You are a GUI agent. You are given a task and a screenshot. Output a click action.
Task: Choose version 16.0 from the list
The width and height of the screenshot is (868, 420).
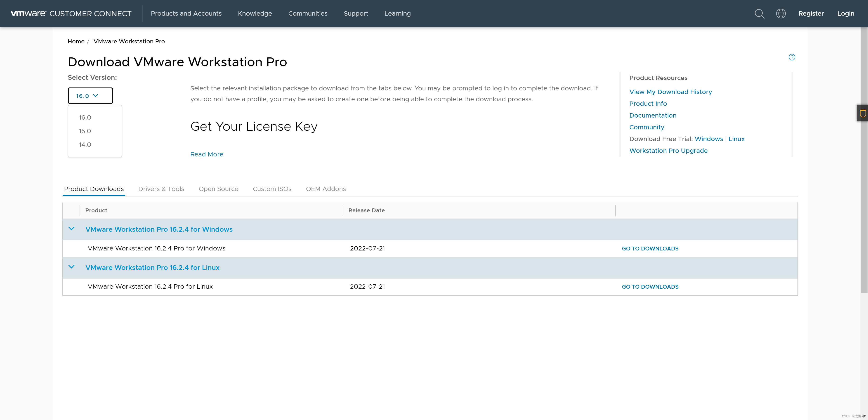(85, 117)
